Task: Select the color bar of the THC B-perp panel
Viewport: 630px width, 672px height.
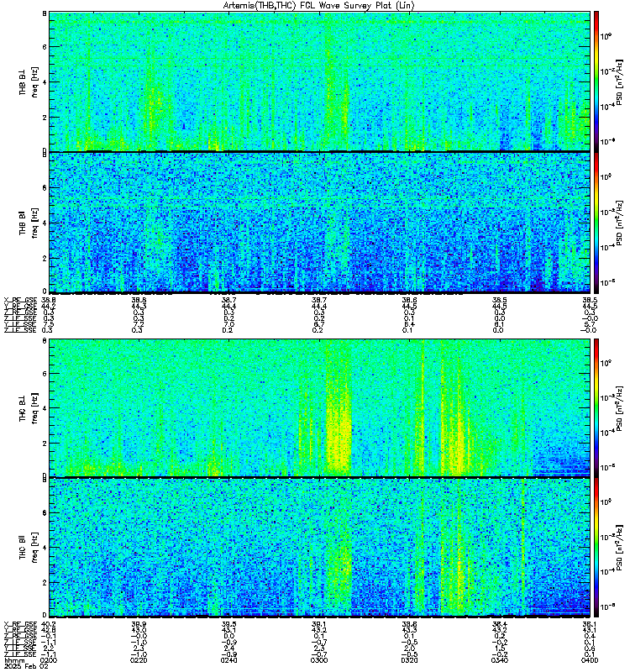Action: click(596, 407)
